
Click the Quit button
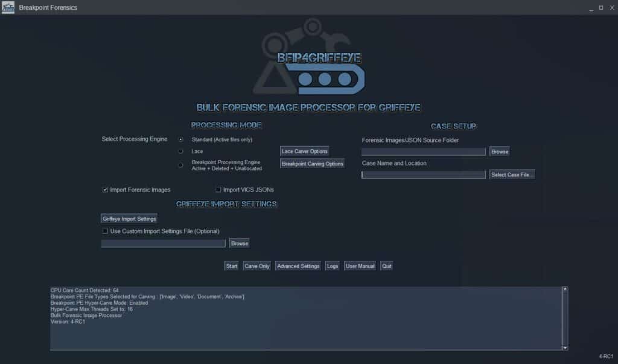387,266
